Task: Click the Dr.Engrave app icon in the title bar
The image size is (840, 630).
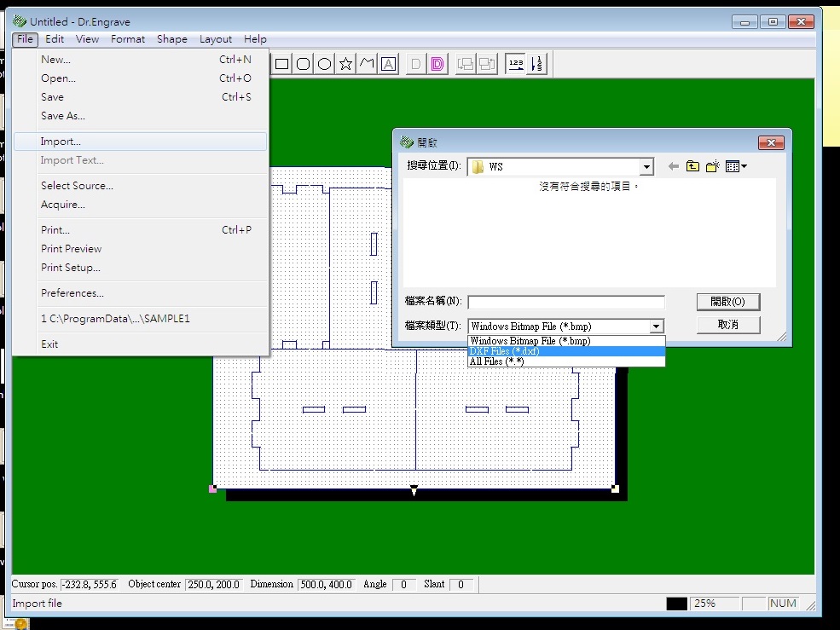Action: tap(20, 21)
